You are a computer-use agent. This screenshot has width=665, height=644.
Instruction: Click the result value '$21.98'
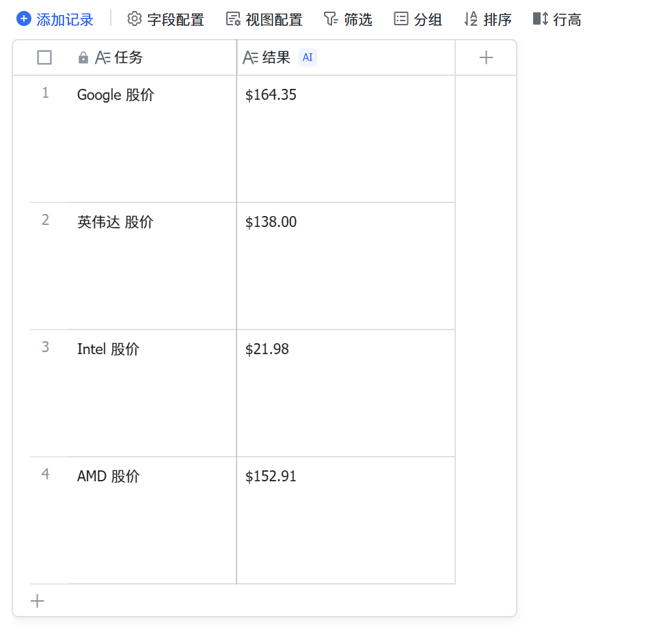(267, 349)
